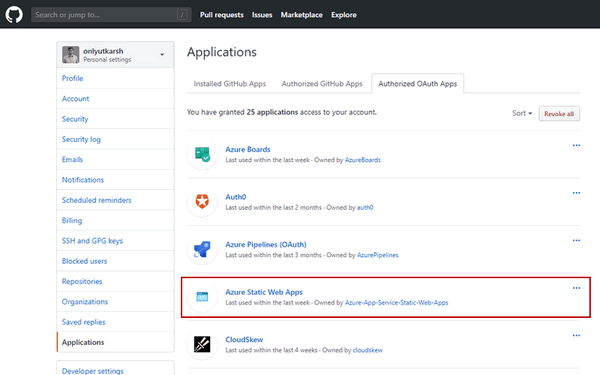The height and width of the screenshot is (375, 600).
Task: Click the Azure Pipelines app icon
Action: [x=202, y=249]
